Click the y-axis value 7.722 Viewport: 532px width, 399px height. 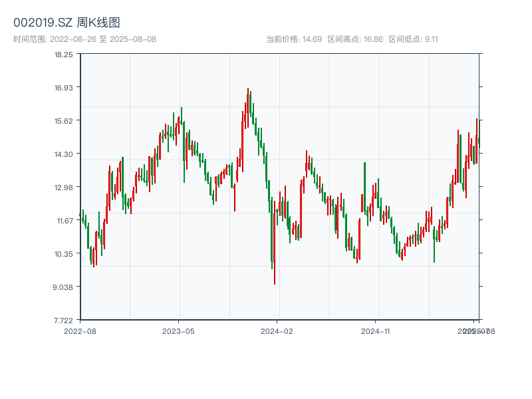63,321
